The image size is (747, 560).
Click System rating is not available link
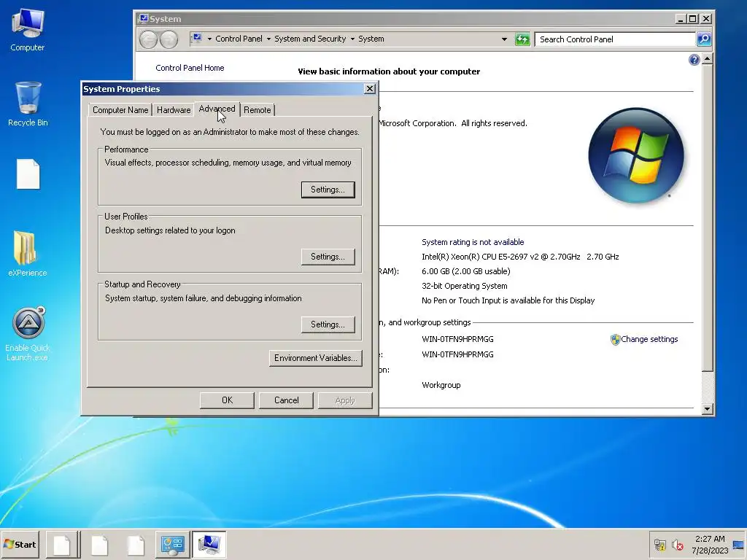click(473, 242)
